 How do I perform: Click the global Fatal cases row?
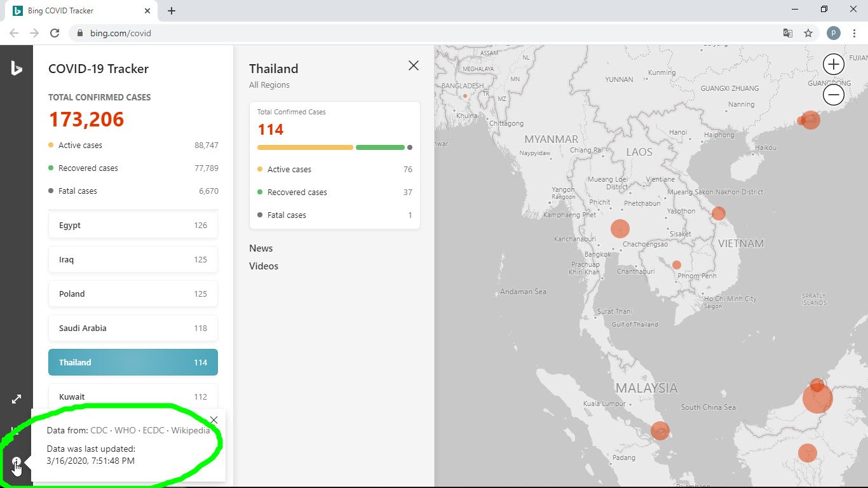coord(133,191)
